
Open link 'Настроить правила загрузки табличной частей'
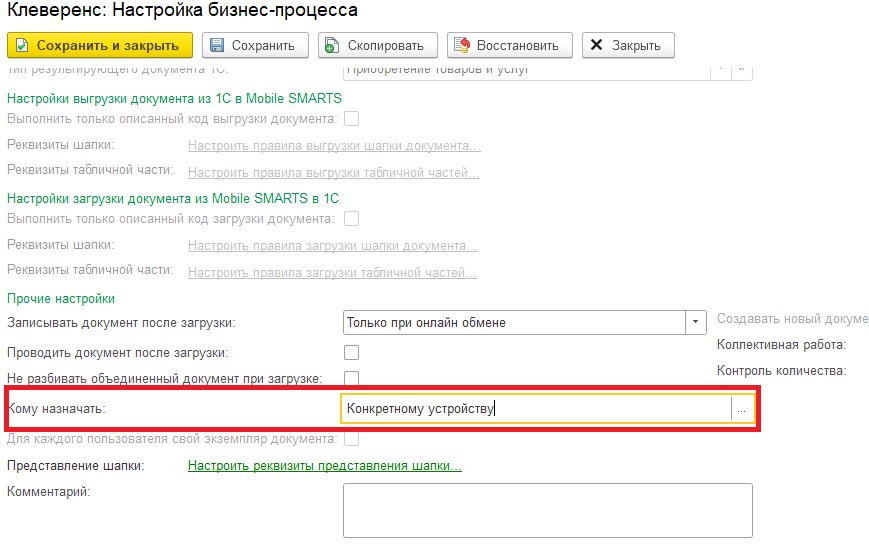(332, 273)
